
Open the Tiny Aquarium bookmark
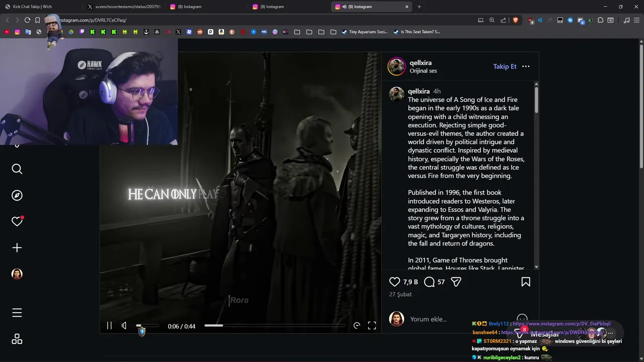[365, 32]
